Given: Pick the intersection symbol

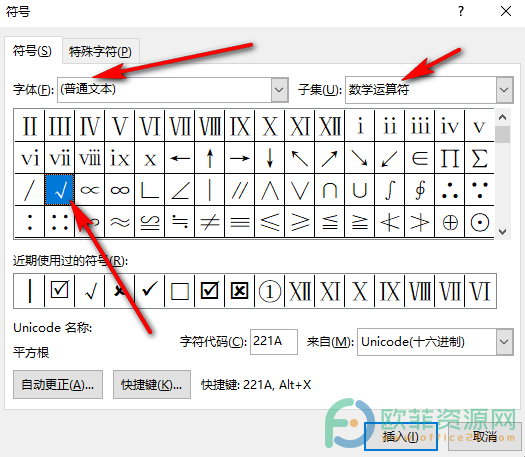Looking at the screenshot, I should pos(330,190).
